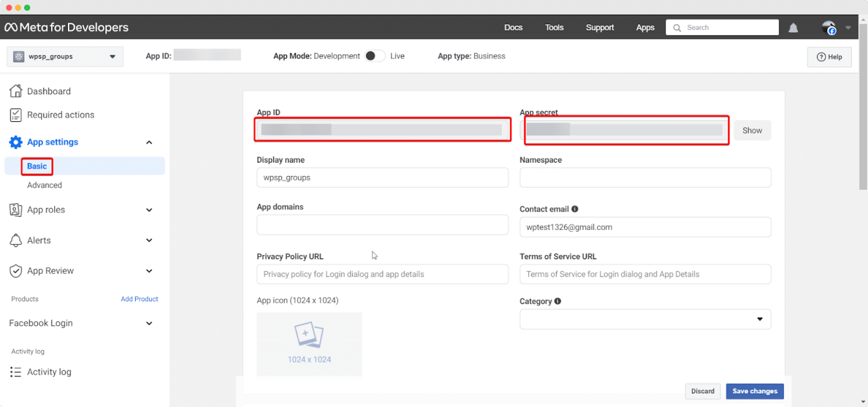Screen dimensions: 868x407
Task: Click the Privacy Policy URL field
Action: pos(383,274)
